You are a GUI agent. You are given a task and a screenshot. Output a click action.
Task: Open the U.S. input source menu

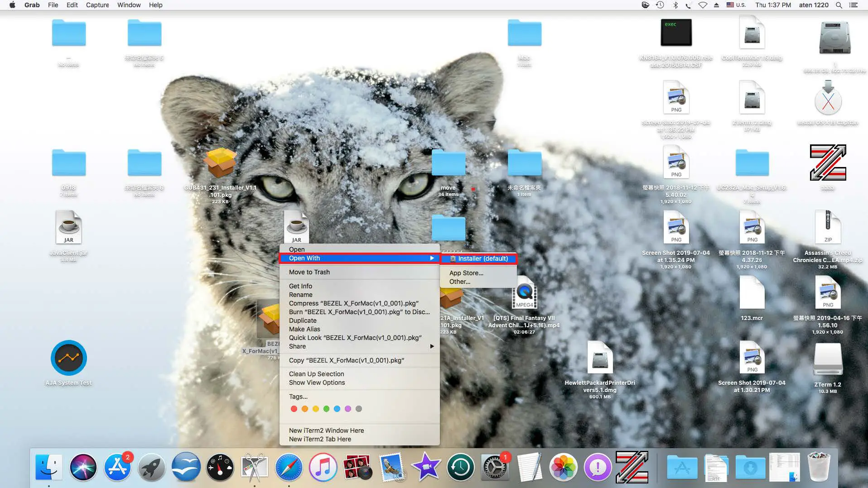click(735, 5)
